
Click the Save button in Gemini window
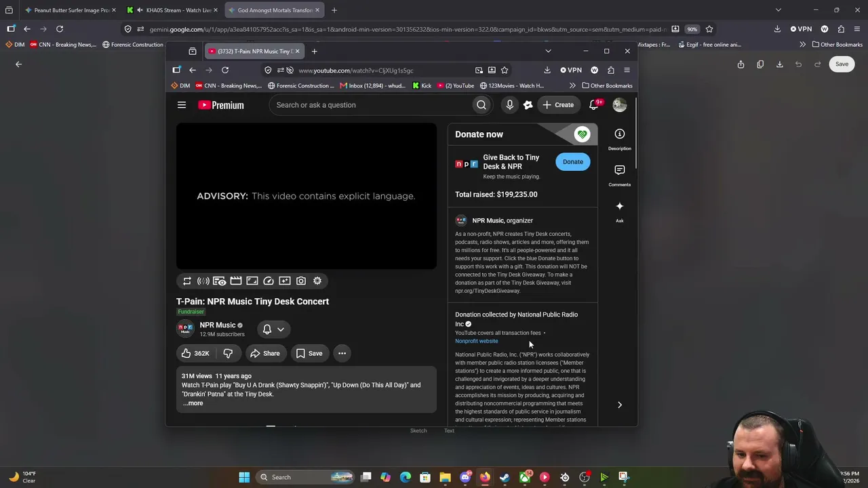[x=842, y=64]
